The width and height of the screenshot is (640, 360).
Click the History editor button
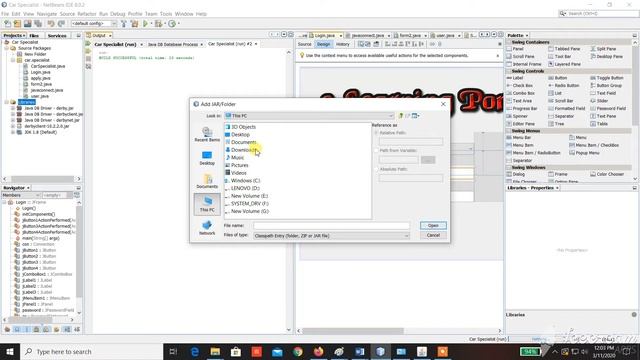342,44
